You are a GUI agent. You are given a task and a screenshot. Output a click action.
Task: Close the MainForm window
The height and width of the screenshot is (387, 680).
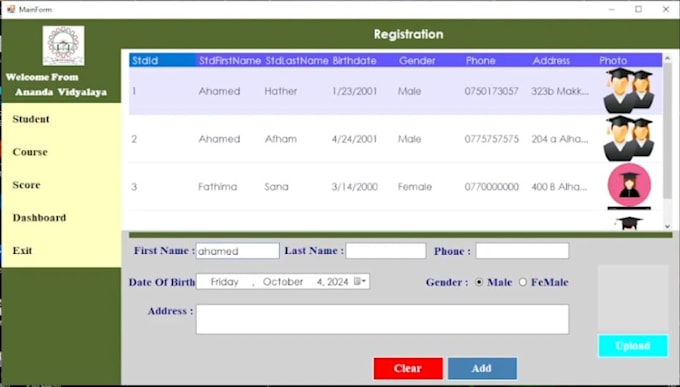666,9
